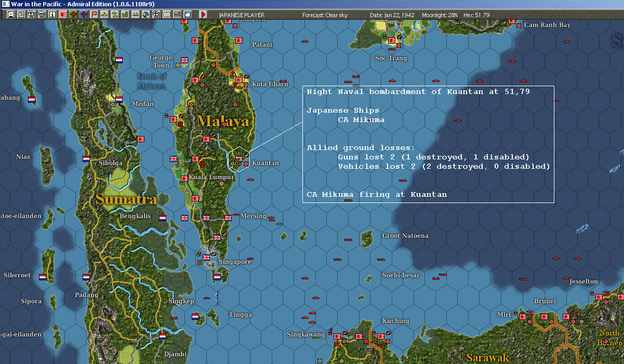The width and height of the screenshot is (624, 364).
Task: Click the 'Night Naval bombardment of Kuantan' heading
Action: click(x=418, y=92)
